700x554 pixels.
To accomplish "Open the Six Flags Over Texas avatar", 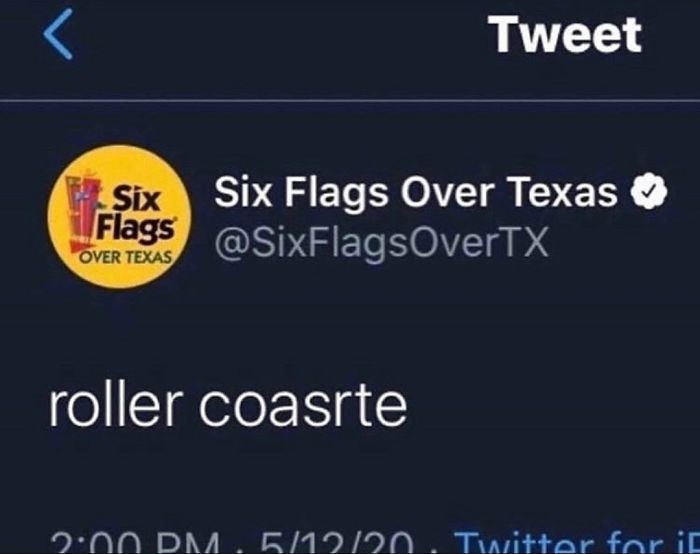I will click(x=119, y=216).
